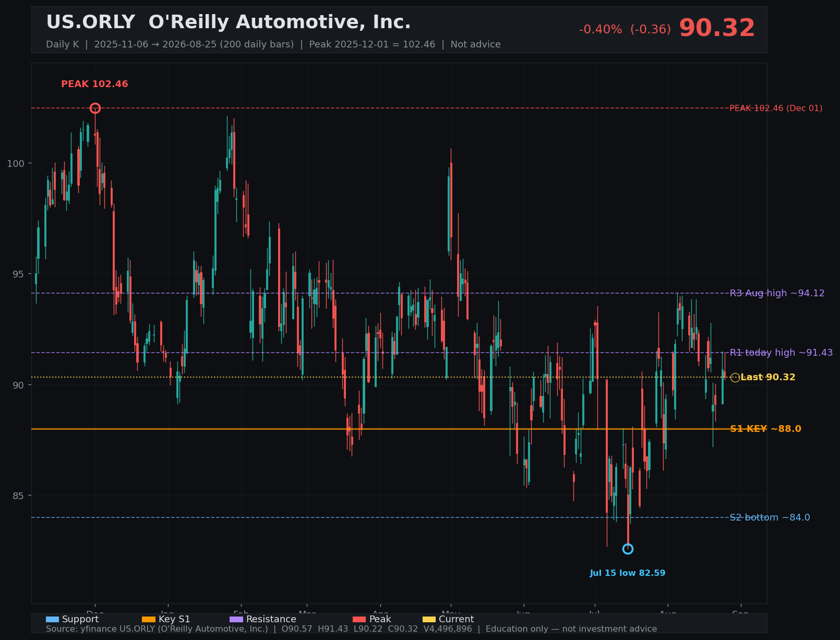
Task: Click the 'Support' legend label
Action: point(80,619)
